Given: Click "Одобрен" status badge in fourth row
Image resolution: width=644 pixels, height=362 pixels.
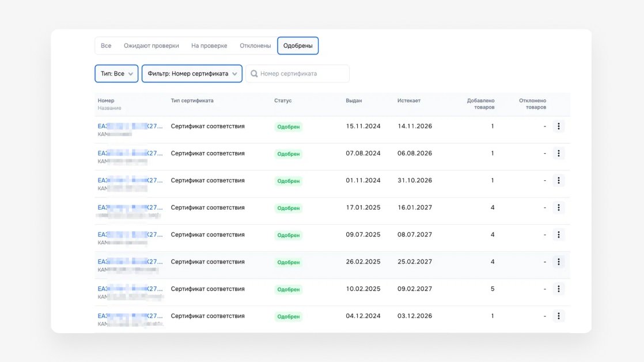Looking at the screenshot, I should click(289, 208).
